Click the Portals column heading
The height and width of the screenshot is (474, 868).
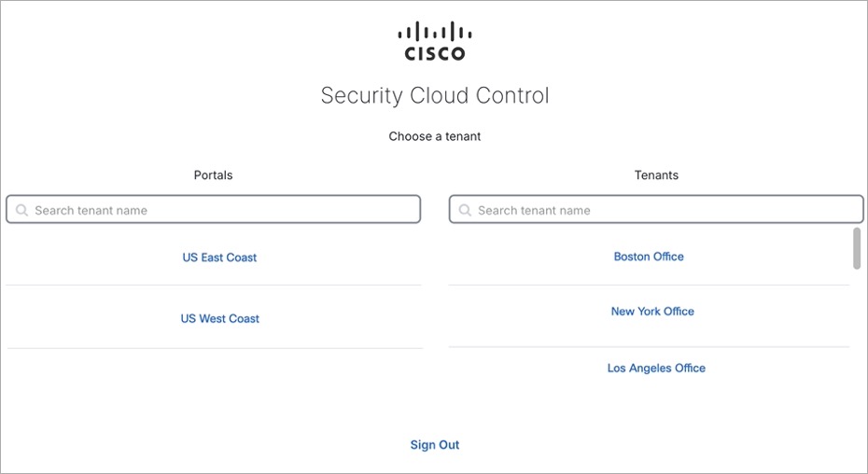213,175
